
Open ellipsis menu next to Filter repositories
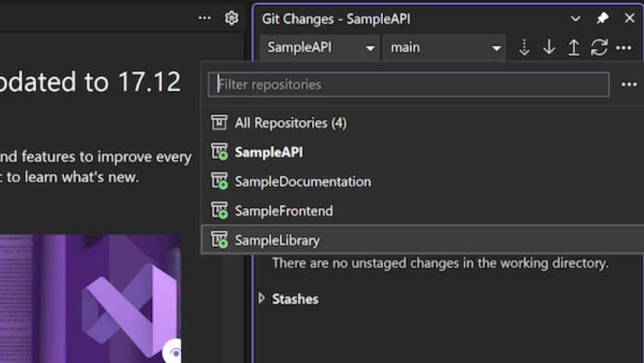tap(629, 84)
